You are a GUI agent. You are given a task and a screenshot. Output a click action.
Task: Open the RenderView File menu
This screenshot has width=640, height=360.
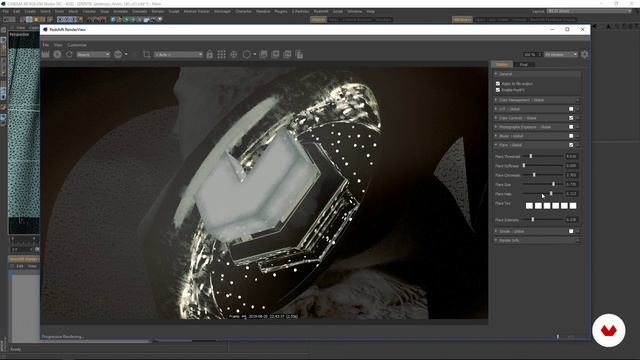click(x=46, y=45)
